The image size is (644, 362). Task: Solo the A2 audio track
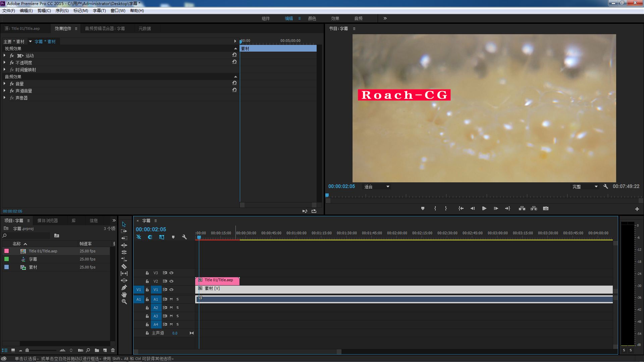tap(177, 308)
